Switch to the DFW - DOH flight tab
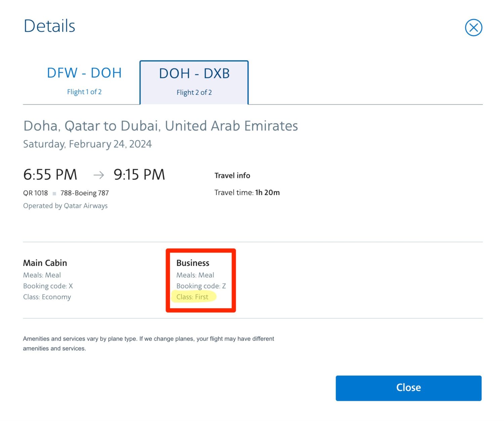 pyautogui.click(x=84, y=81)
